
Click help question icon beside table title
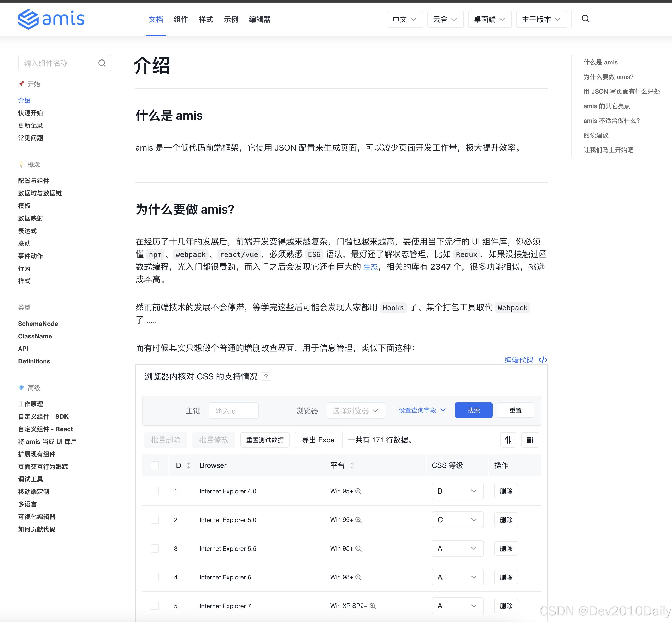266,377
